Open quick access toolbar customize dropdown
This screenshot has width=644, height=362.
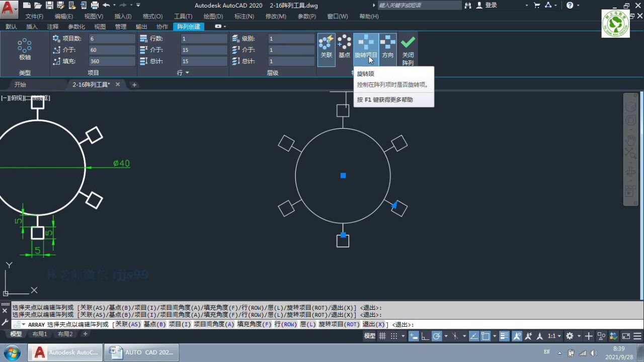[x=138, y=5]
